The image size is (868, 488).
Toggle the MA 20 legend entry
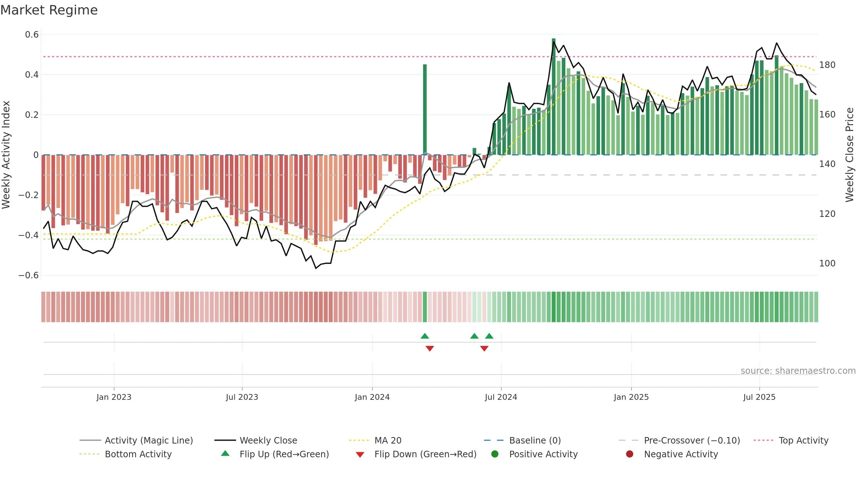(375, 440)
